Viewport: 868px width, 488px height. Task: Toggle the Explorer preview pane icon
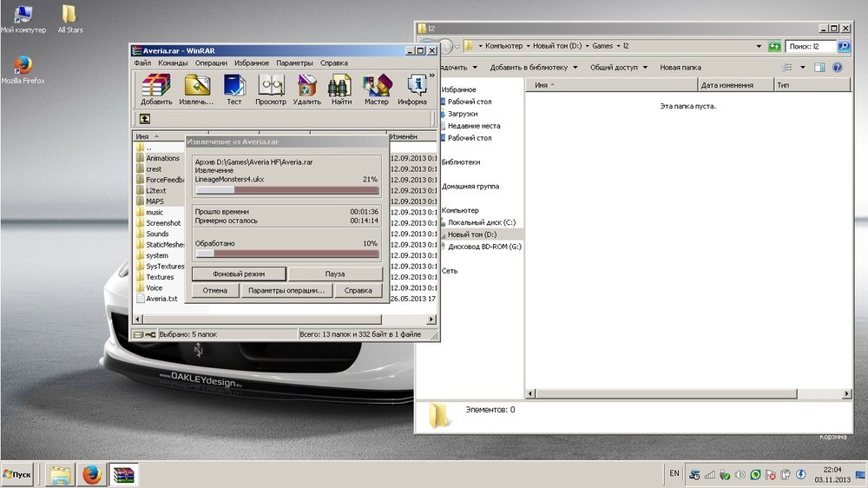click(820, 67)
